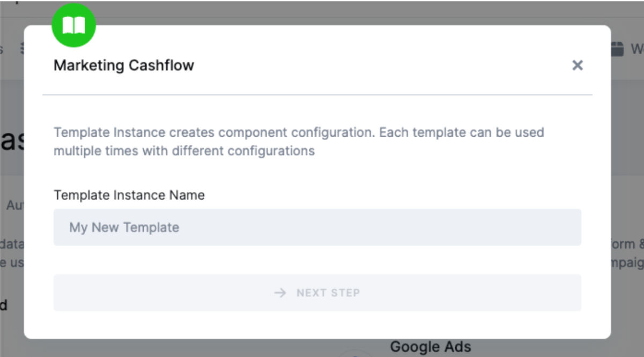Viewport: 644px width, 357px height.
Task: Click the dimmed backdrop above the dialog
Action: coord(322,11)
